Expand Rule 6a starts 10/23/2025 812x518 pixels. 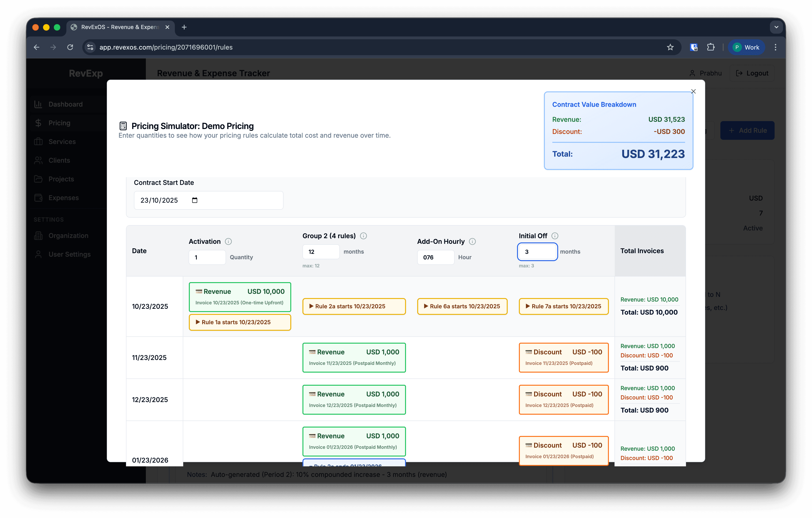tap(462, 306)
